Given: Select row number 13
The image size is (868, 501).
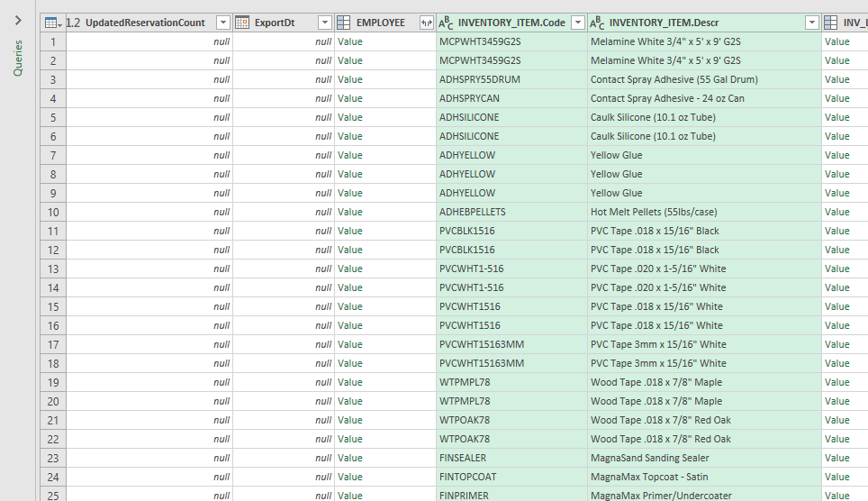Looking at the screenshot, I should pos(53,269).
